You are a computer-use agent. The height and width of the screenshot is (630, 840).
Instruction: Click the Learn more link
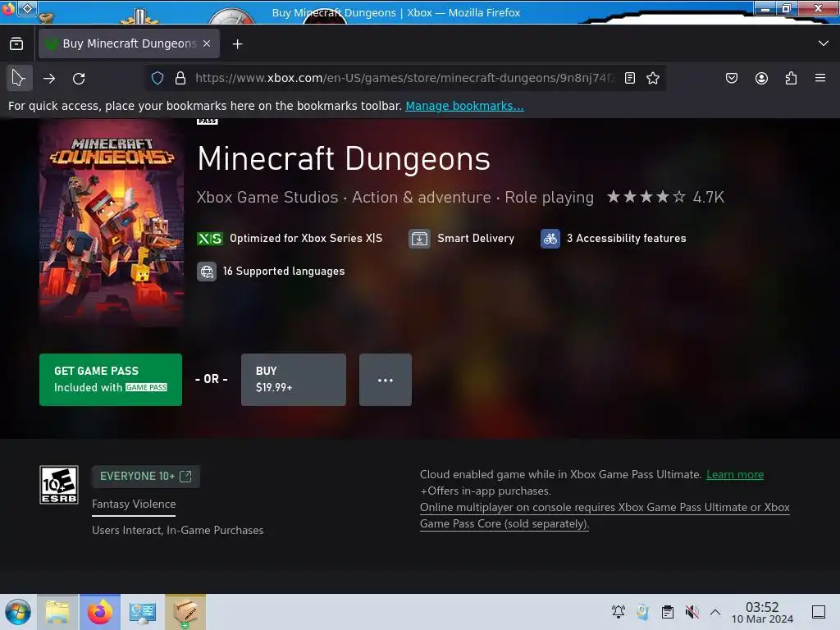pyautogui.click(x=735, y=475)
